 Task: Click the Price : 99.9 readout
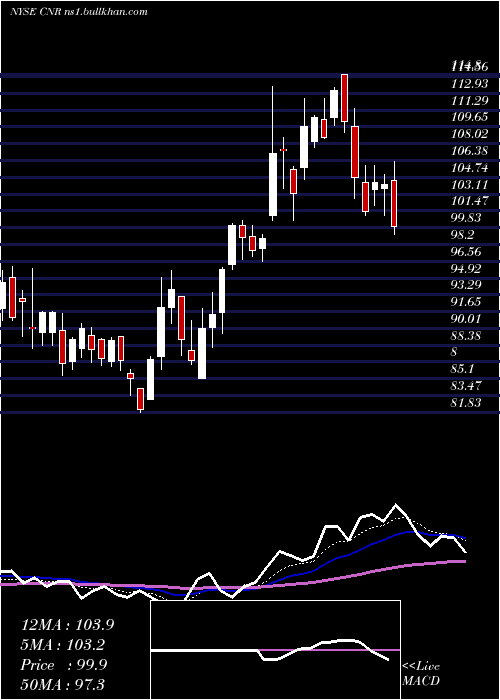click(63, 665)
